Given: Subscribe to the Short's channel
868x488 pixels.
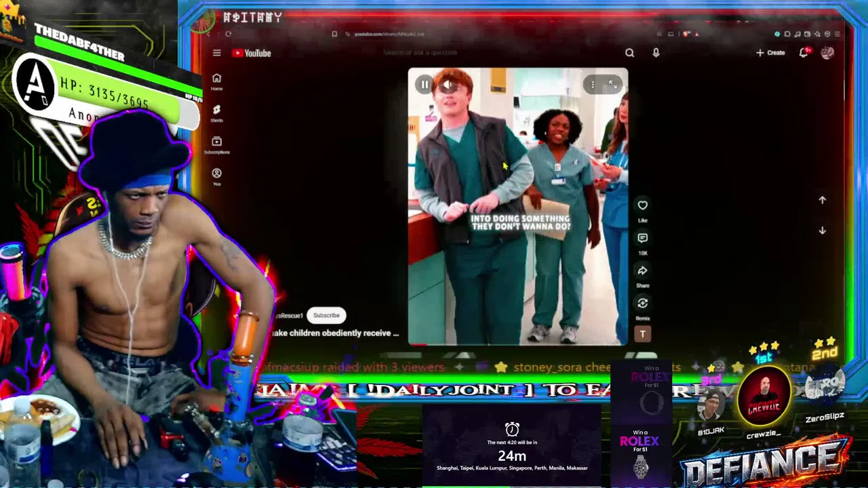Looking at the screenshot, I should [x=326, y=315].
